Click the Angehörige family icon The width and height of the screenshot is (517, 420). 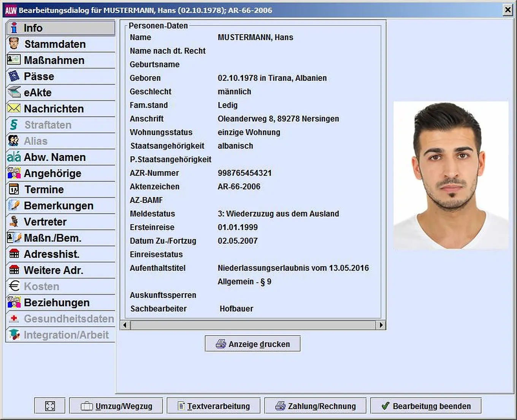pos(14,173)
